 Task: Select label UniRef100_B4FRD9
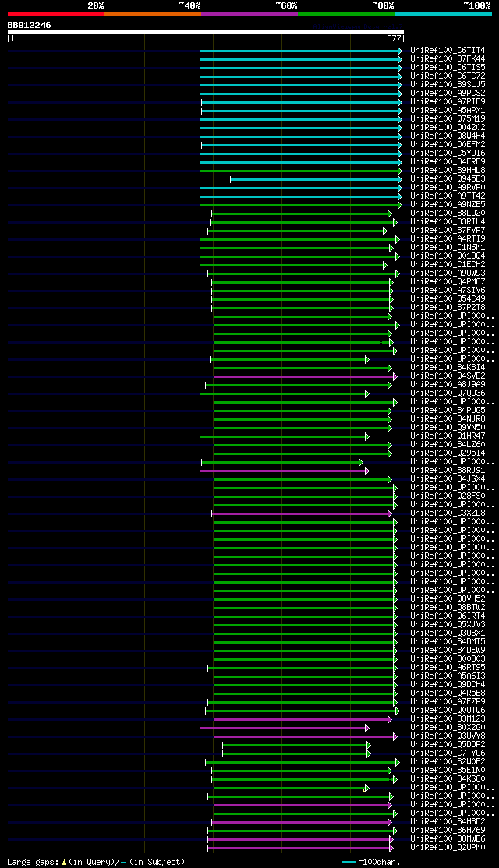click(x=448, y=161)
